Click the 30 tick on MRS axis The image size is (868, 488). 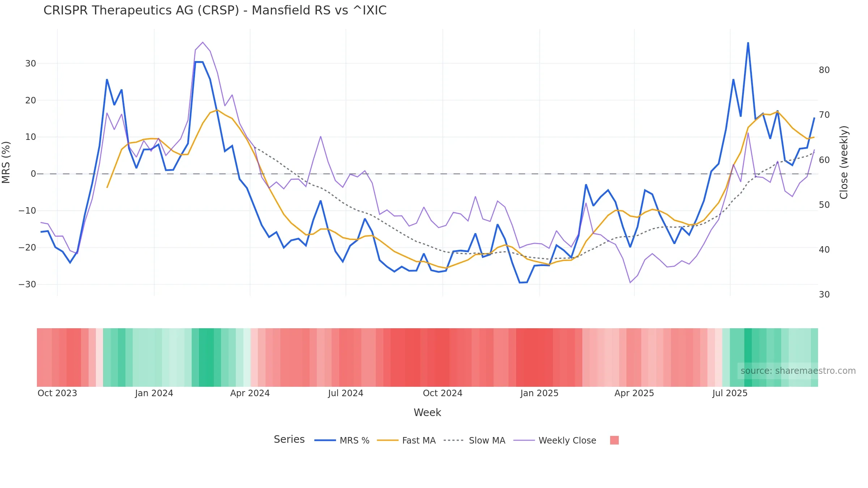pyautogui.click(x=30, y=64)
